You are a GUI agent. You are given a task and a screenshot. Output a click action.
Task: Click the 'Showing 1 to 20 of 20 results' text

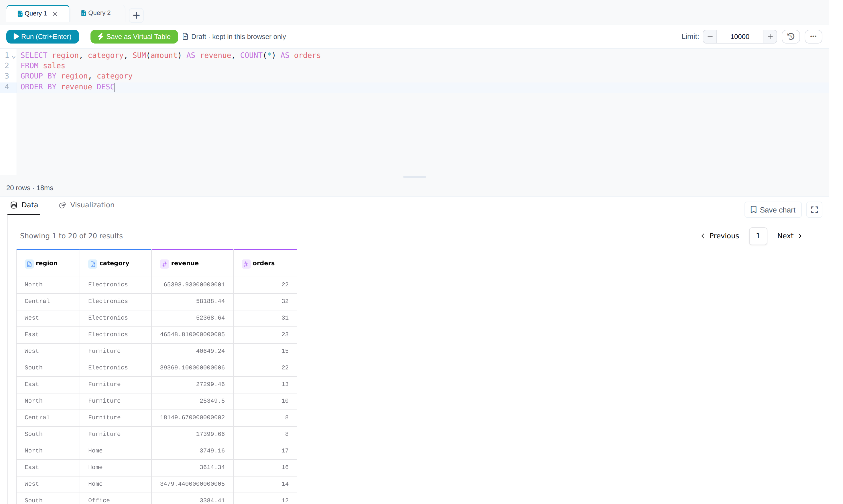tap(71, 236)
